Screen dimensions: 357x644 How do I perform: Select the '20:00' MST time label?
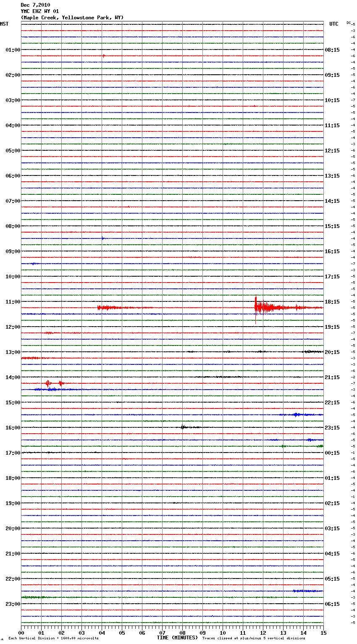[13, 529]
